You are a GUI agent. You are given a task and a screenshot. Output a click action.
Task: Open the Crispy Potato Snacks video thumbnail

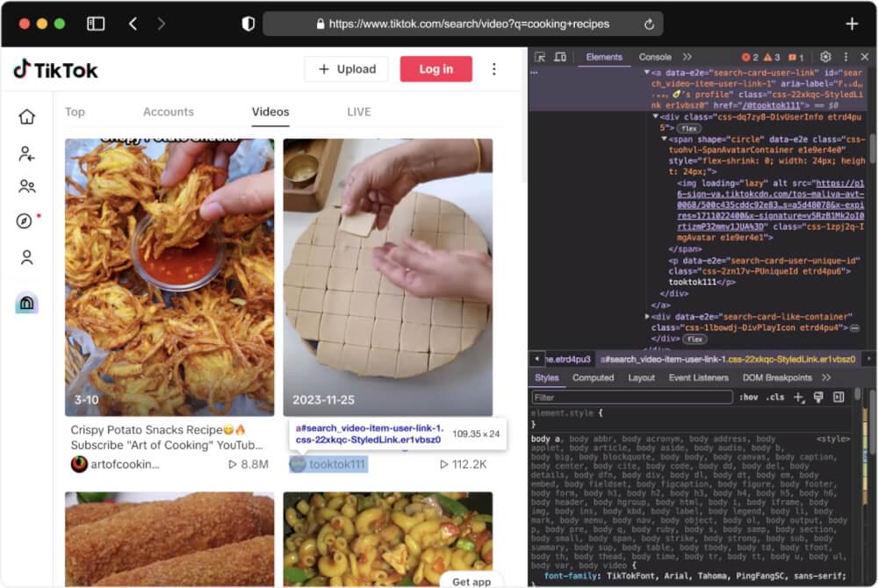169,276
